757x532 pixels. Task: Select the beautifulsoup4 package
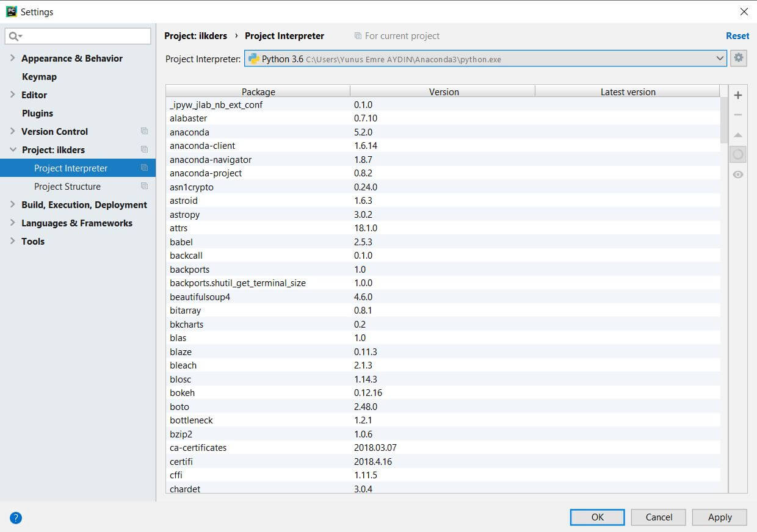coord(443,297)
